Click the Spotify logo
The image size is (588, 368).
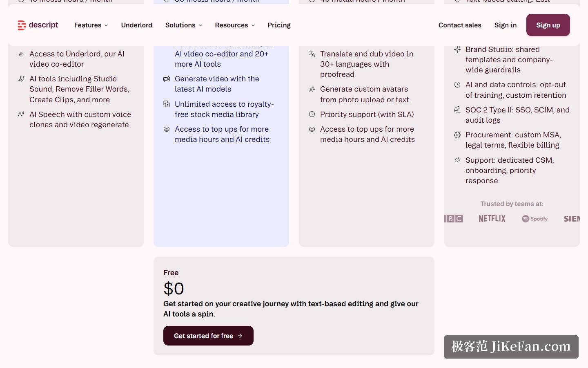(x=535, y=219)
